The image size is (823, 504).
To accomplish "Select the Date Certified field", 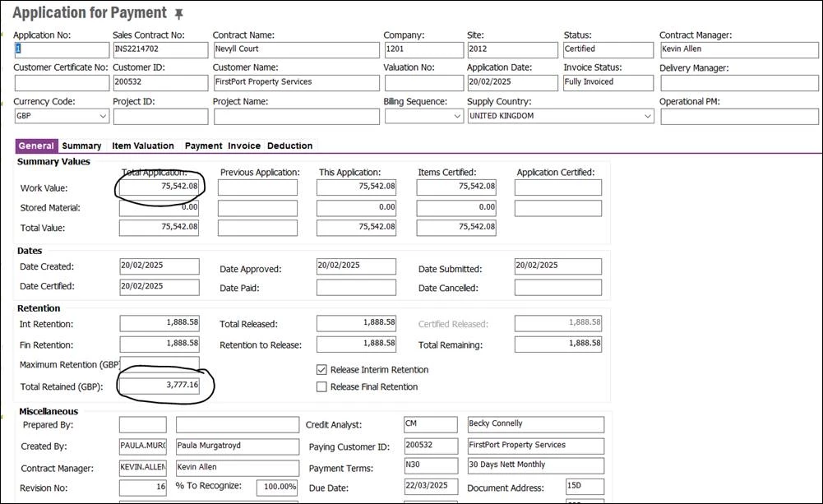I will [160, 287].
